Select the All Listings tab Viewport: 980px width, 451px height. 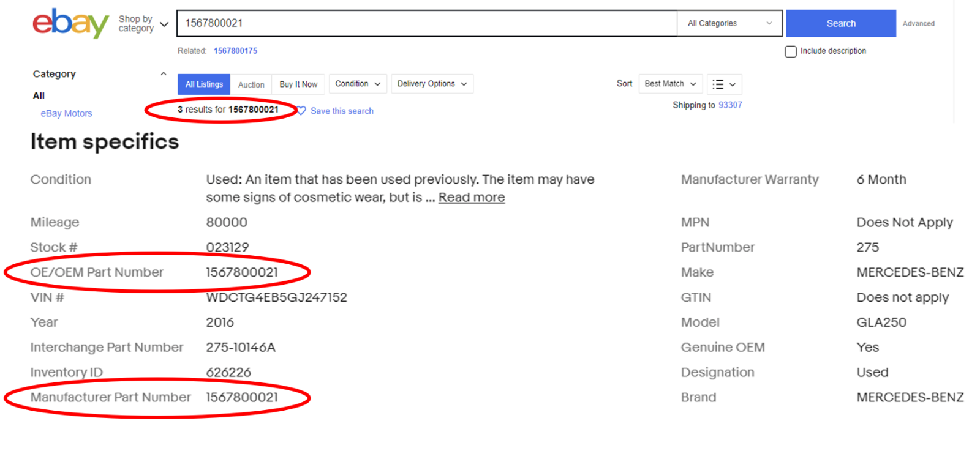pyautogui.click(x=204, y=84)
